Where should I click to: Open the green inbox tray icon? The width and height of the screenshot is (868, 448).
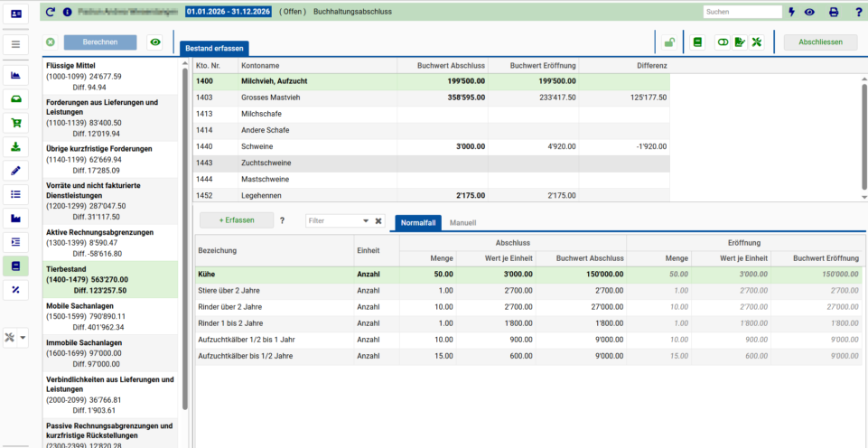point(15,99)
